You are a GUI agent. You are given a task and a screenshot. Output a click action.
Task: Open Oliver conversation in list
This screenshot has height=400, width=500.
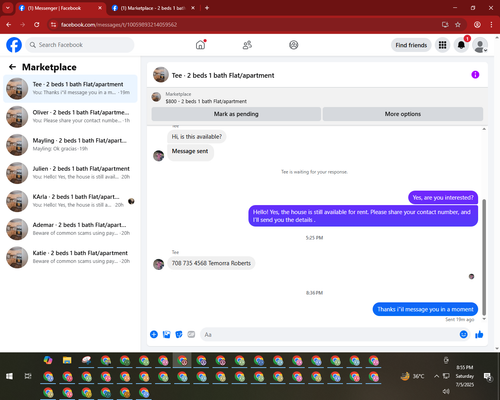(70, 117)
